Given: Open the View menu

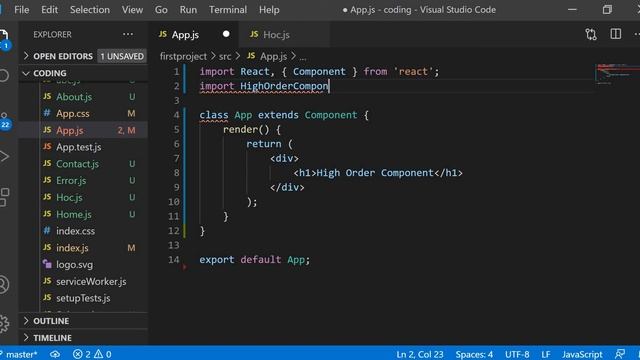Looking at the screenshot, I should tap(132, 10).
